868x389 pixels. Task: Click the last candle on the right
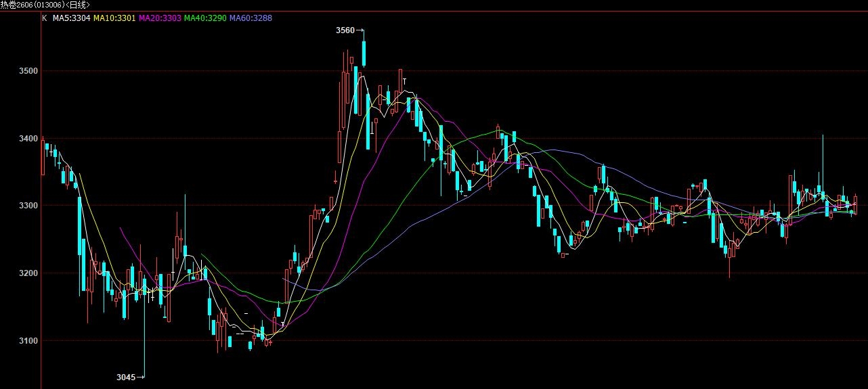click(855, 204)
